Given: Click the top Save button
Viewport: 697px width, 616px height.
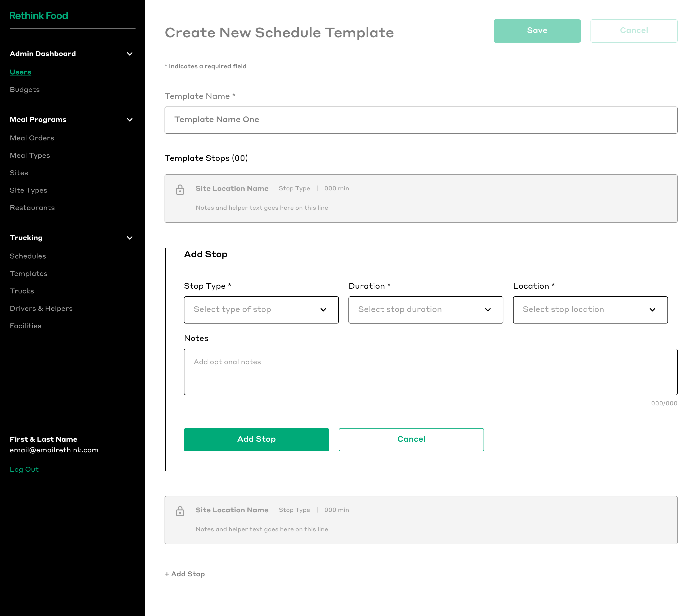Looking at the screenshot, I should 537,31.
